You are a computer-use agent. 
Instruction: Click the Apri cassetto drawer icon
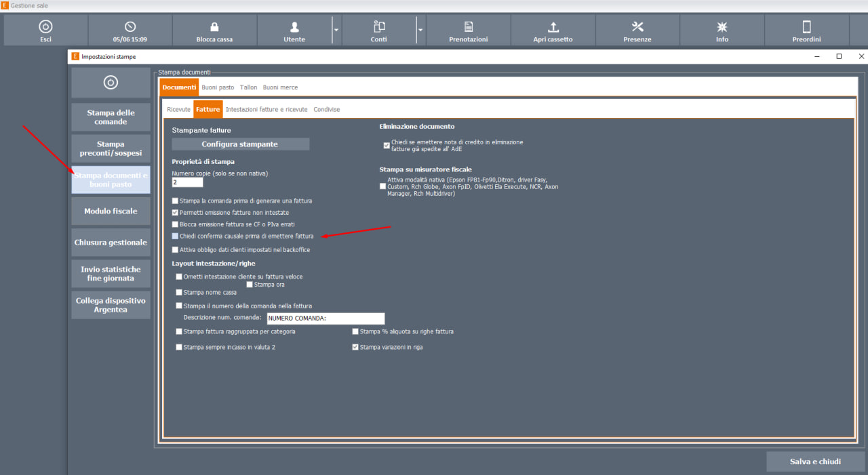[x=553, y=27]
